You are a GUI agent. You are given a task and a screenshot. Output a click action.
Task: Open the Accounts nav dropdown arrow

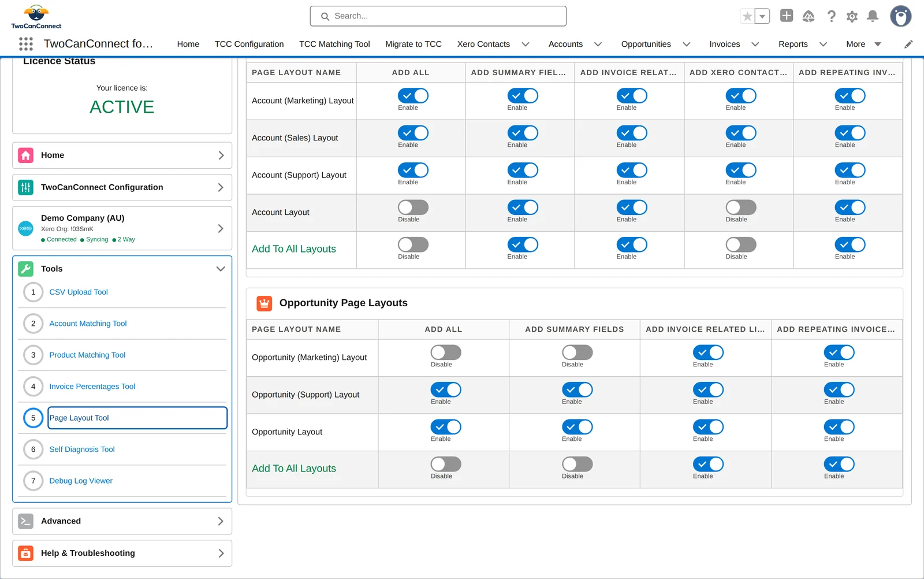click(x=598, y=44)
